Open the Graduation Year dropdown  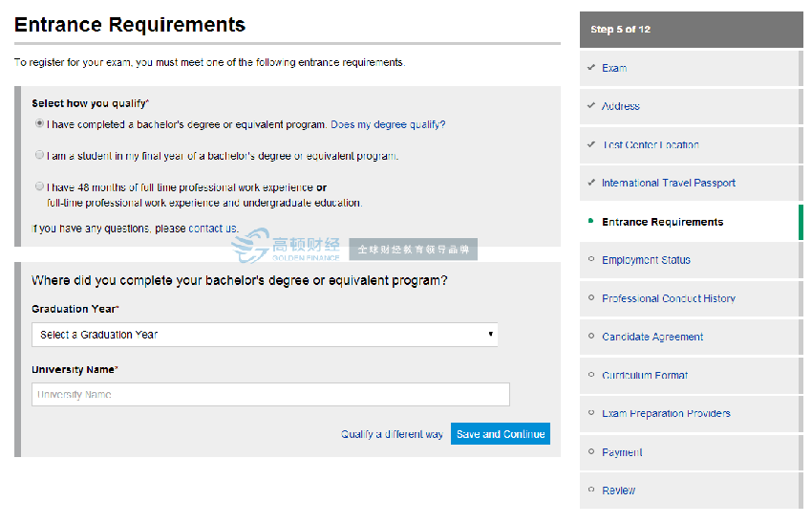tap(265, 335)
